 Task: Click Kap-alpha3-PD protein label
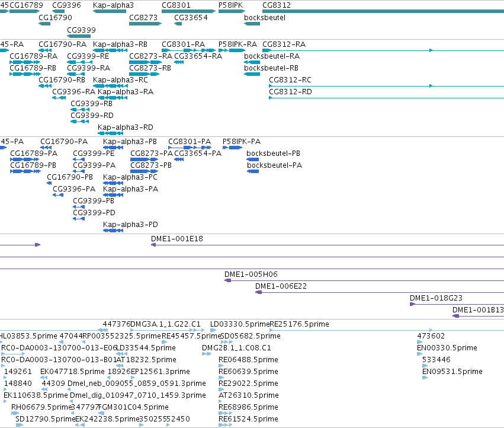point(130,224)
